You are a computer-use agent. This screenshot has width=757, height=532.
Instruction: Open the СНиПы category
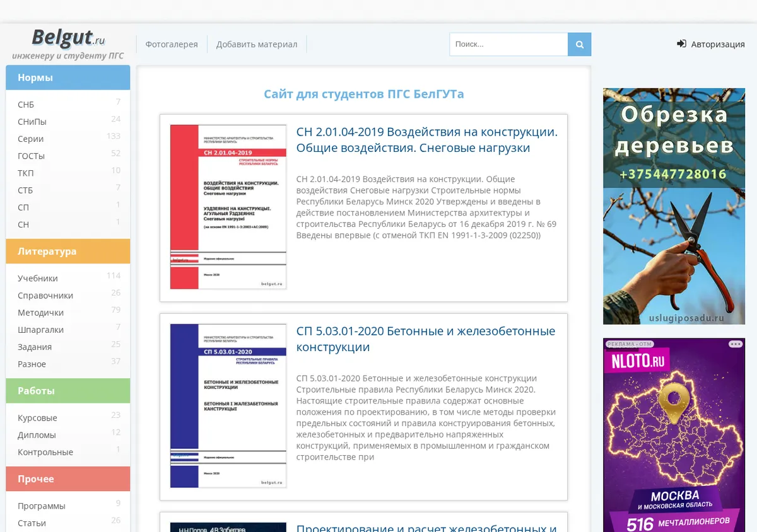32,122
